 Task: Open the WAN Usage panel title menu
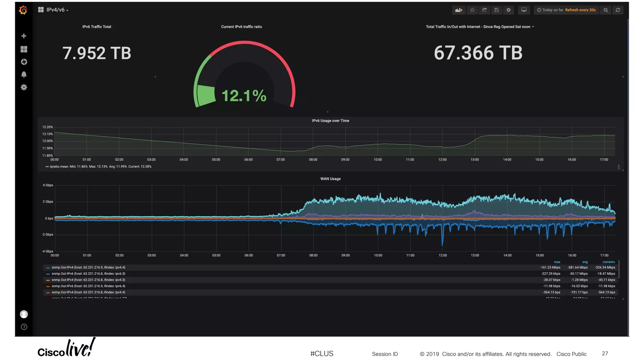[330, 179]
